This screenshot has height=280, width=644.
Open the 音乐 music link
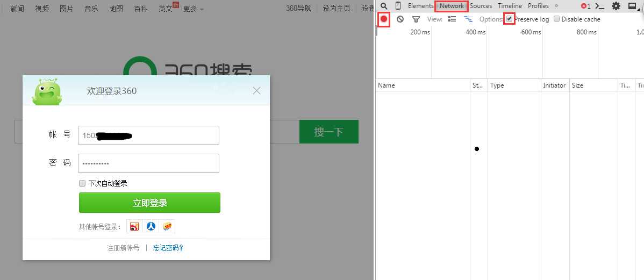91,9
